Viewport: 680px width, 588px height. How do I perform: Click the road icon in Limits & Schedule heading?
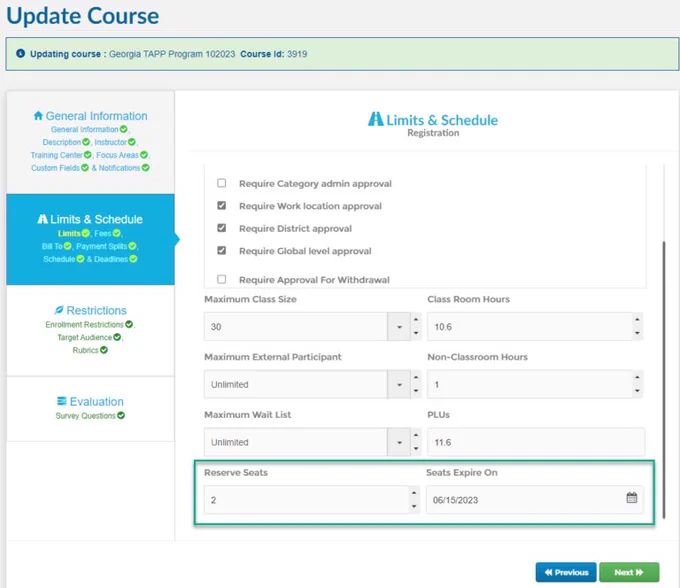[376, 119]
